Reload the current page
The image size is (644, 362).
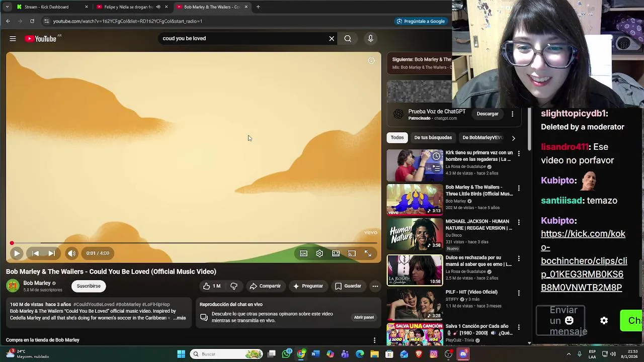(x=32, y=21)
